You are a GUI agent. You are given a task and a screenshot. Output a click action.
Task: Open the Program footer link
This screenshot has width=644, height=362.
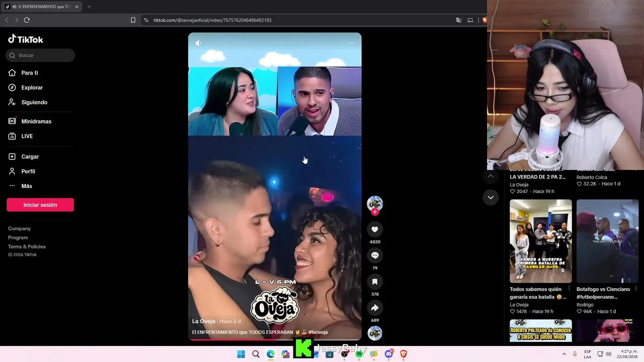click(18, 238)
